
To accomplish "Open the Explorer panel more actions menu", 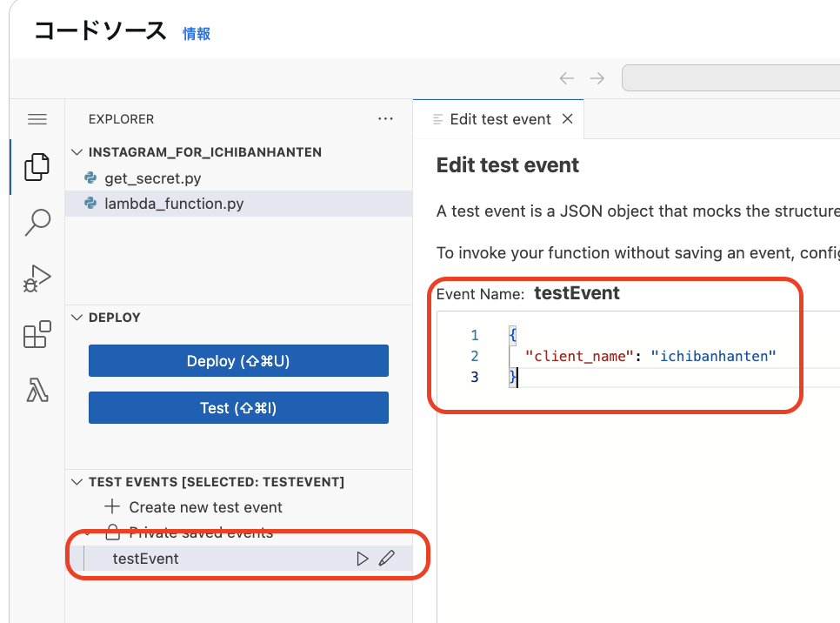I will [385, 118].
